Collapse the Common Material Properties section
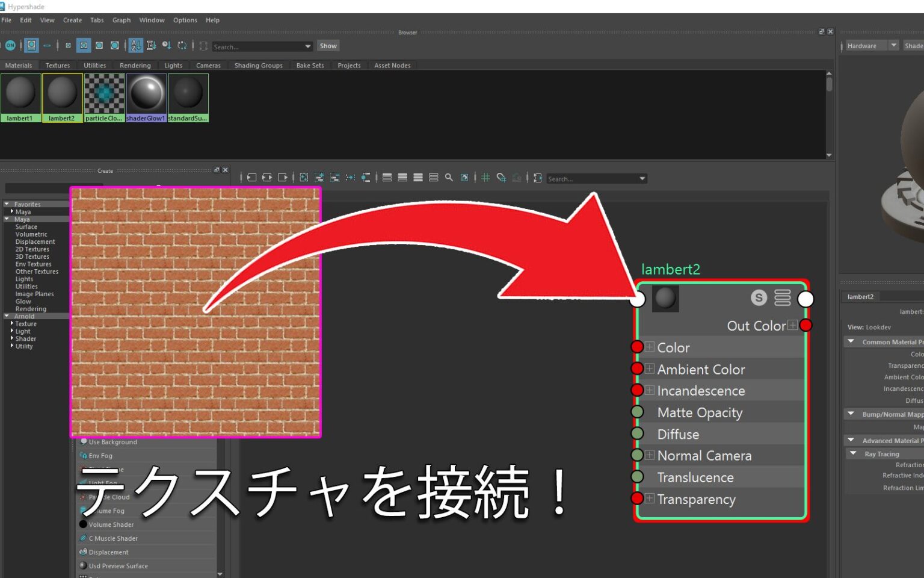 (x=851, y=341)
